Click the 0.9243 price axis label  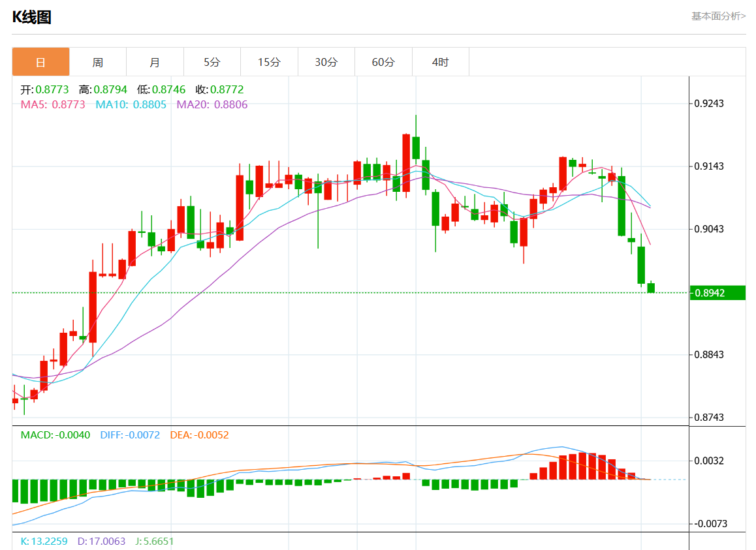(709, 104)
